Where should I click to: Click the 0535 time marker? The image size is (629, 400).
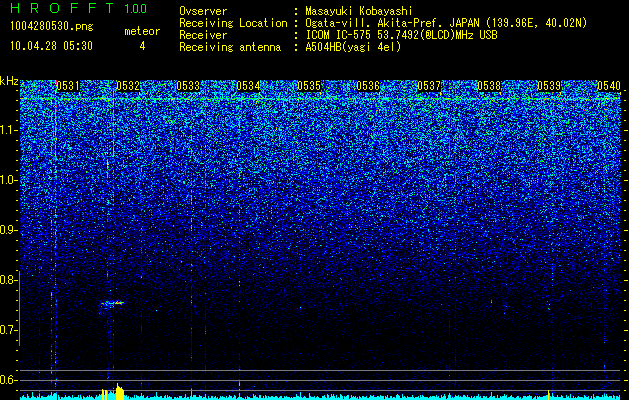click(309, 86)
